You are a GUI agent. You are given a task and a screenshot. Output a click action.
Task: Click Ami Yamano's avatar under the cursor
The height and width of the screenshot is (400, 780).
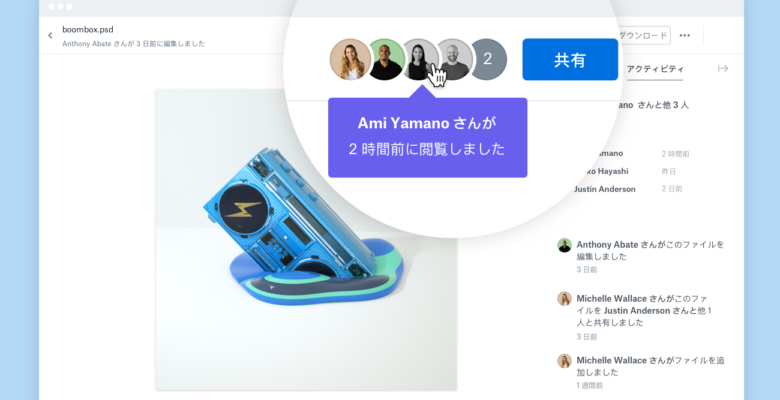tap(419, 59)
